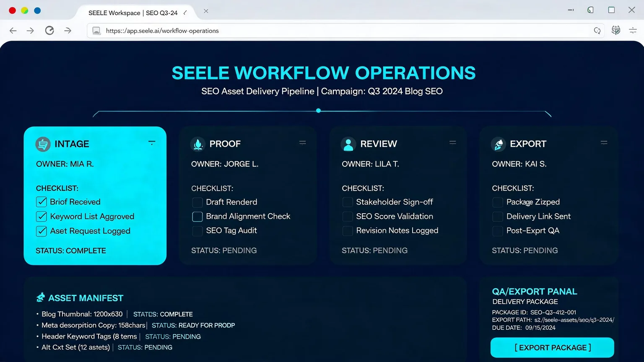This screenshot has width=644, height=362.
Task: Click the edit mark beside tab title
Action: [185, 13]
